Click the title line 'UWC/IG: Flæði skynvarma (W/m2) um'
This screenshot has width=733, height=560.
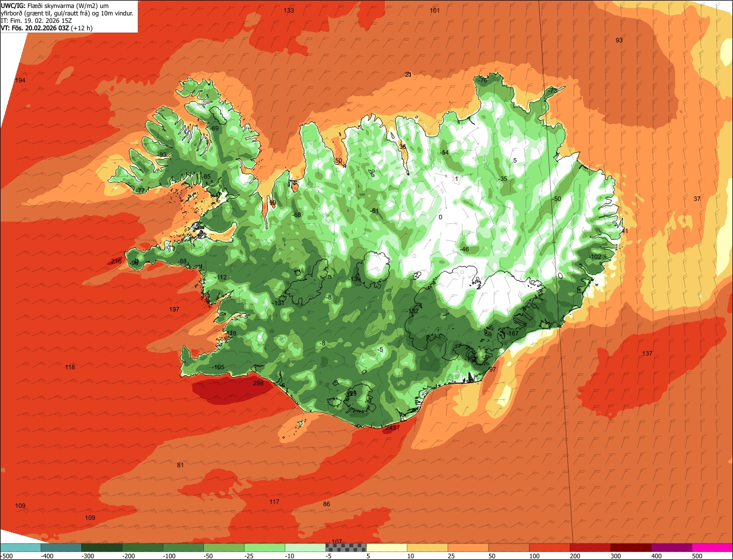55,5
